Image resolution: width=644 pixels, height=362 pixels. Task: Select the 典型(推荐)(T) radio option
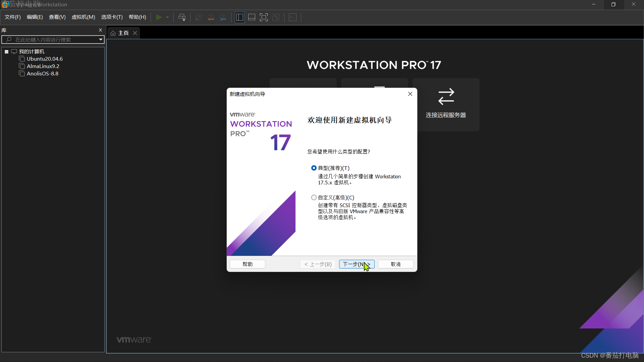click(314, 168)
